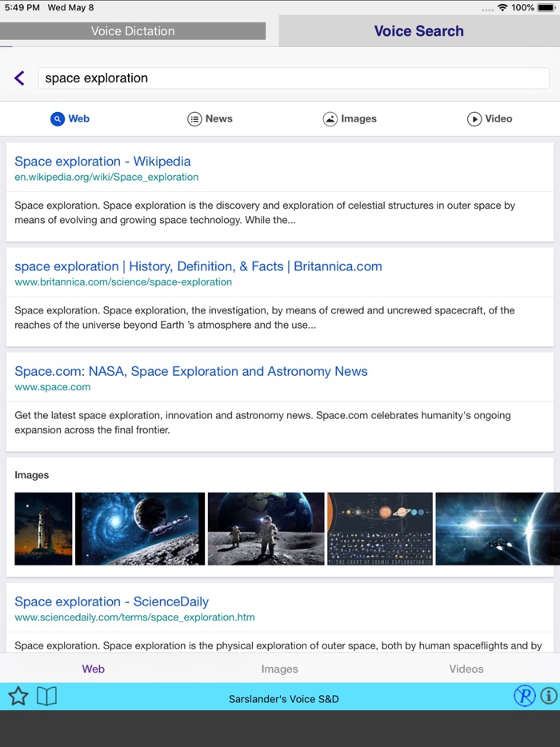Tap the circled R registration icon
Viewport: 560px width, 747px height.
(x=525, y=696)
